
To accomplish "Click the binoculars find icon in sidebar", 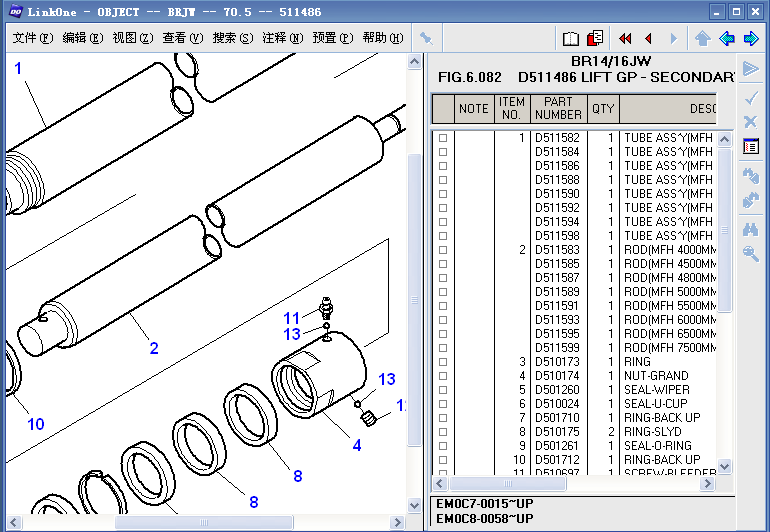I will [x=751, y=228].
